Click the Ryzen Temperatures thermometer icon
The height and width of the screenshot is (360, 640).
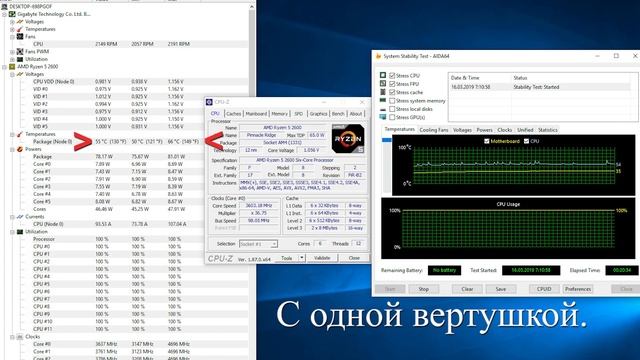pos(20,134)
